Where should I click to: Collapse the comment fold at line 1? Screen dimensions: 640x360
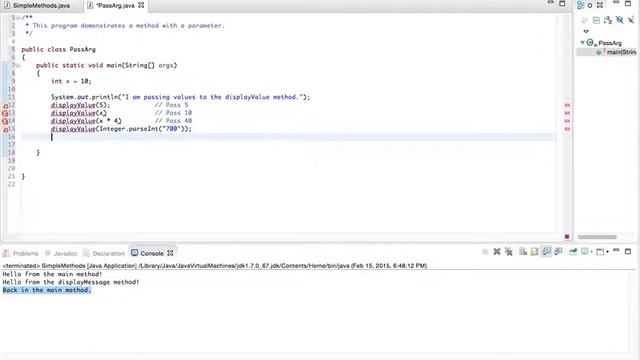click(x=18, y=18)
